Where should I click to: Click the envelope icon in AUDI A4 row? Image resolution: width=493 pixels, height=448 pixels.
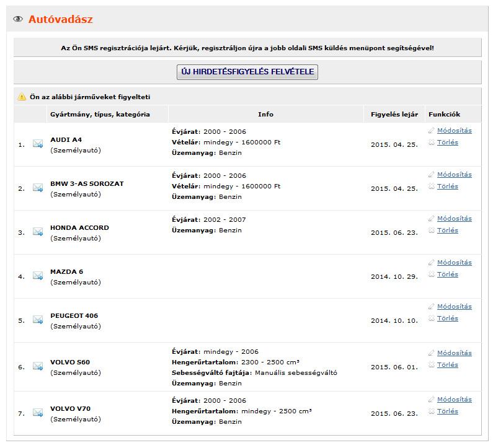tap(38, 144)
